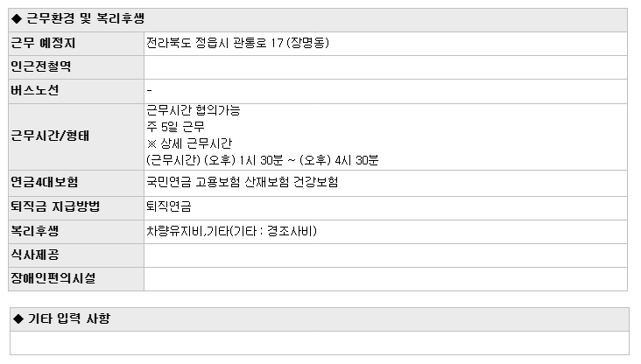
Task: Click the 근무시간 협의가능 text line
Action: coord(194,110)
